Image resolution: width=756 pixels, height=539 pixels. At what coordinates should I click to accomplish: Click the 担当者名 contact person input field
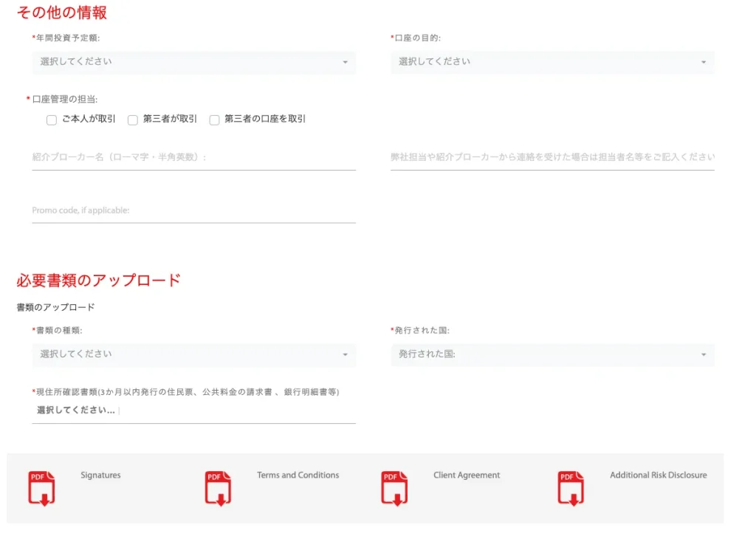pos(552,157)
